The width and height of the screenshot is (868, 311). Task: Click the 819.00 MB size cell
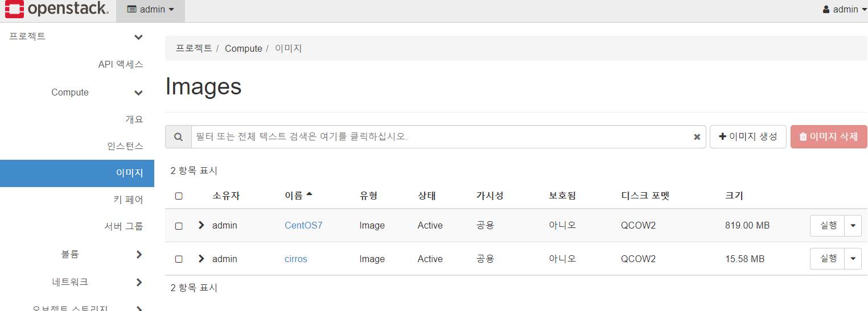747,225
